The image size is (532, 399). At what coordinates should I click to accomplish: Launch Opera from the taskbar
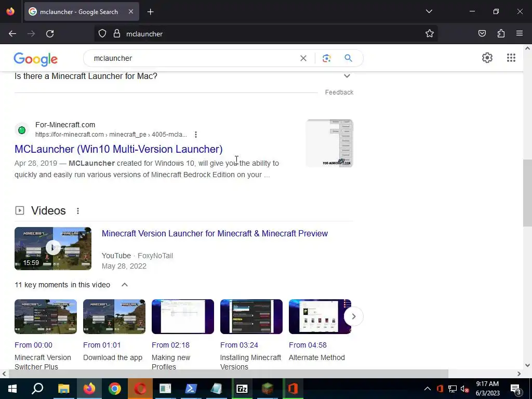tap(140, 389)
